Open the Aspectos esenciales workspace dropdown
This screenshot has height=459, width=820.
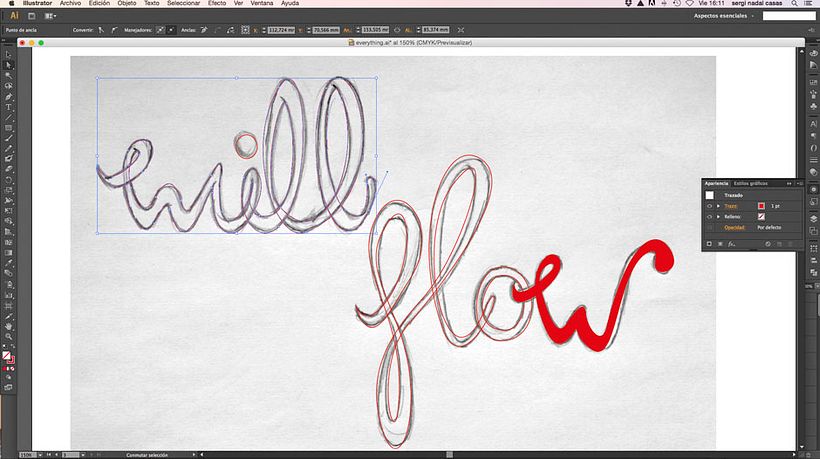pyautogui.click(x=724, y=16)
